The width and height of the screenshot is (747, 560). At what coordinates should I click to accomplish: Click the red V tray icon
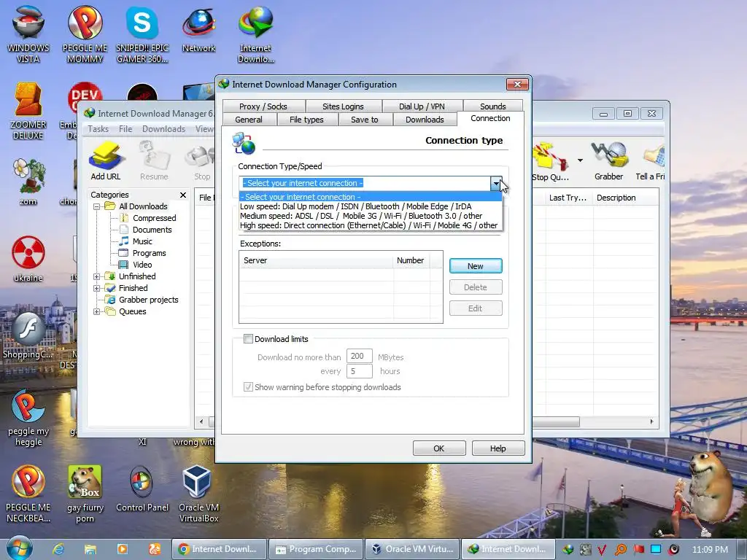603,550
